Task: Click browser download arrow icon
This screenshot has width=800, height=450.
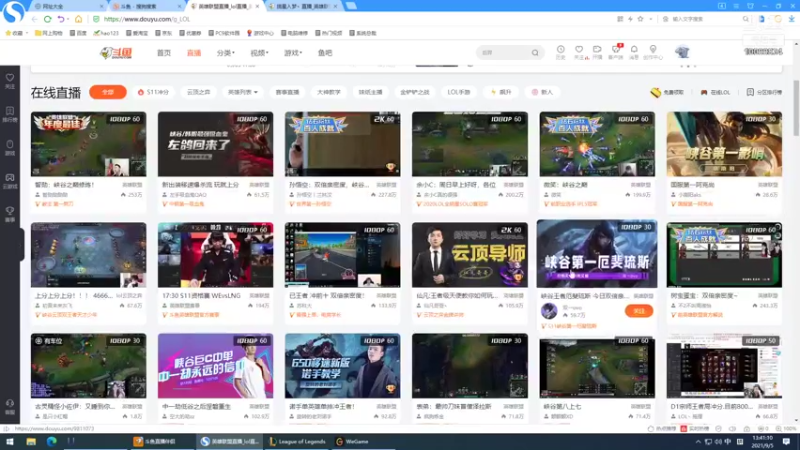Action: click(791, 19)
